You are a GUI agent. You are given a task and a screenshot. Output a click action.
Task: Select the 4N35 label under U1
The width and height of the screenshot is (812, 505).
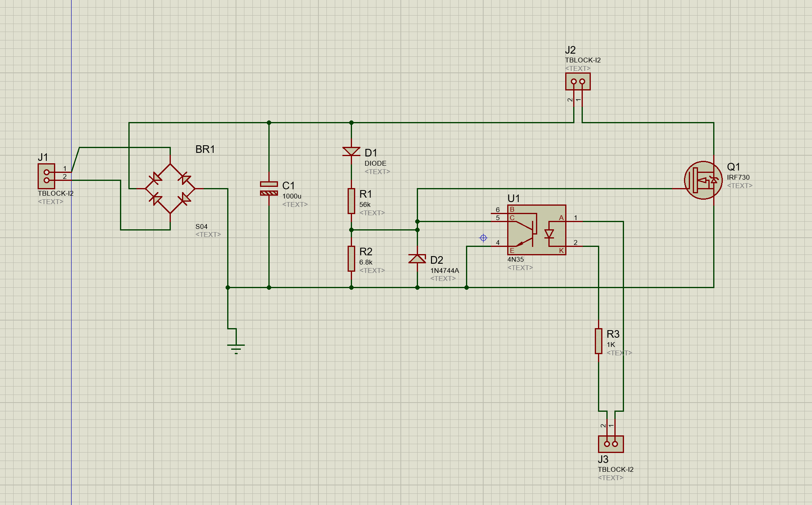(516, 259)
